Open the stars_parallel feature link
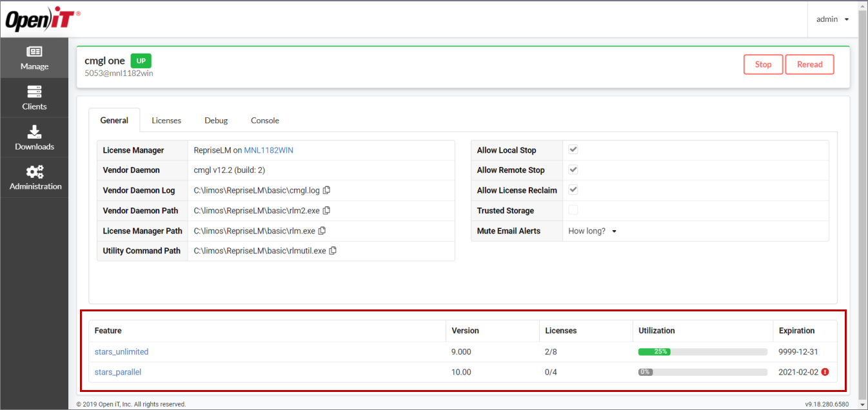Image resolution: width=868 pixels, height=410 pixels. coord(117,372)
